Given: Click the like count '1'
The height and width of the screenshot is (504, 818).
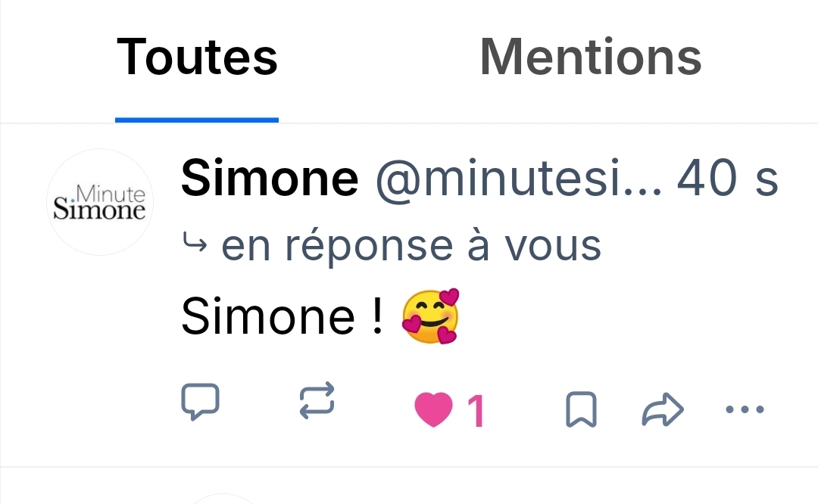Looking at the screenshot, I should pyautogui.click(x=475, y=412).
